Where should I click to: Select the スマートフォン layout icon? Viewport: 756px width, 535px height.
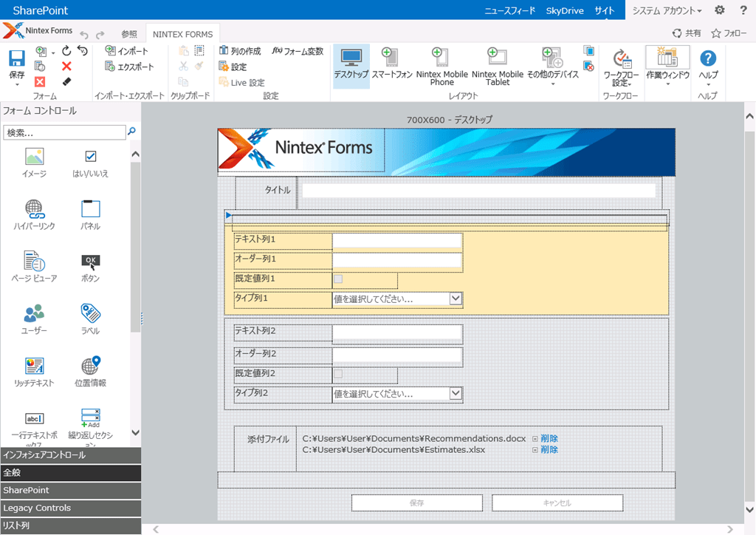(391, 58)
